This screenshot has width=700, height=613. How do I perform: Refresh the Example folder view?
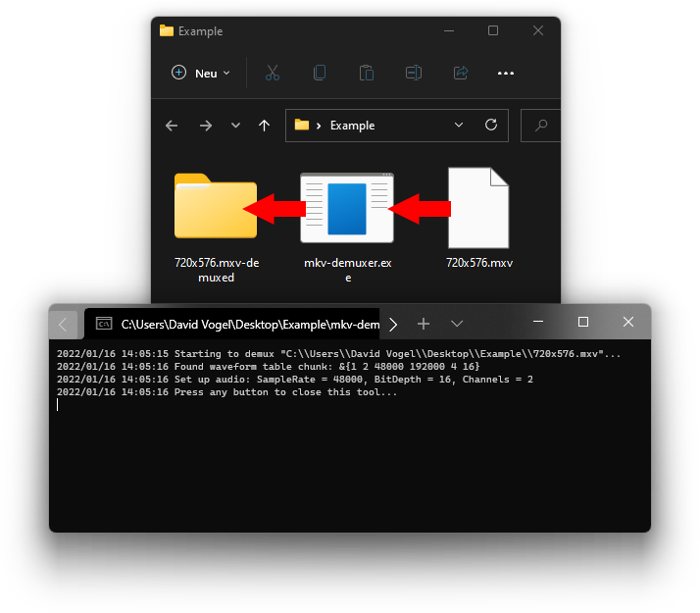click(x=491, y=125)
